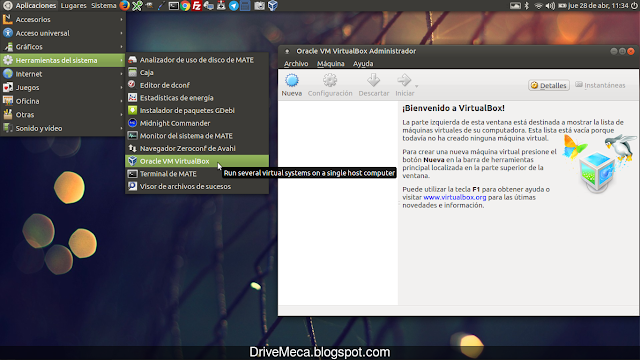Click the Descartar toolbar icon
The height and width of the screenshot is (360, 640).
tap(373, 80)
